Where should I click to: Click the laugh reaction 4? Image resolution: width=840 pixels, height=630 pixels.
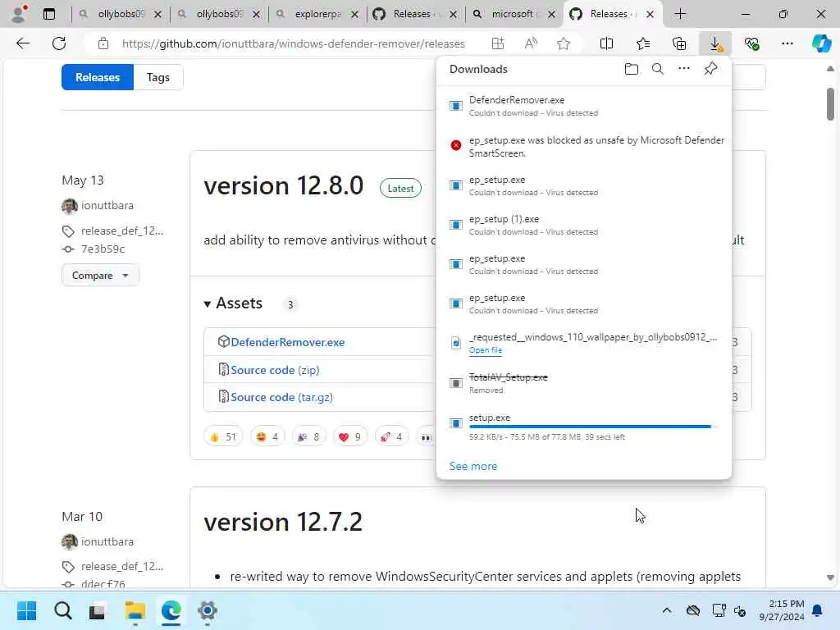click(267, 437)
